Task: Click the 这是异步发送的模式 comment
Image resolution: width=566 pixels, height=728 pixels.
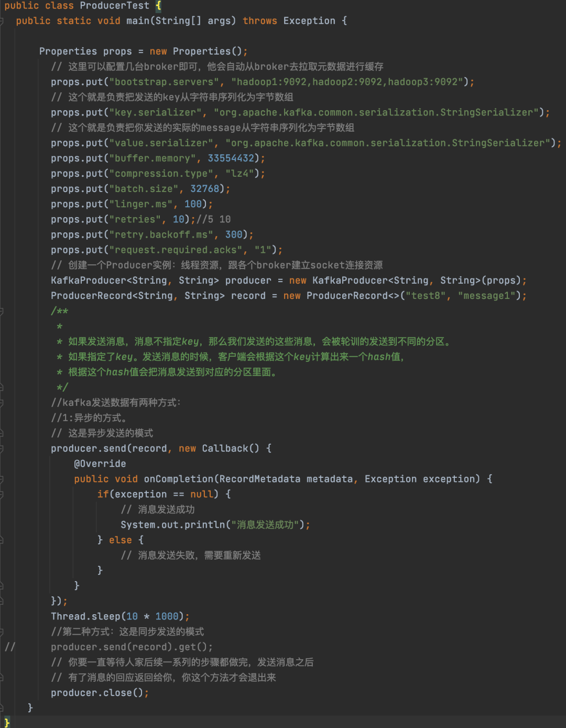Action: [102, 433]
